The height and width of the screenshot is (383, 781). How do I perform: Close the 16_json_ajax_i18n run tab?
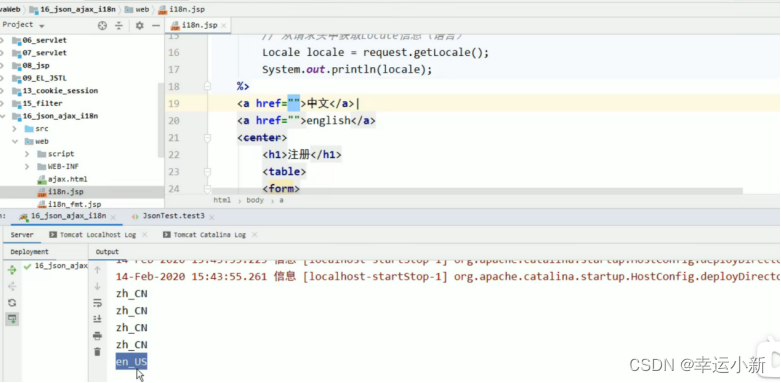pyautogui.click(x=113, y=217)
